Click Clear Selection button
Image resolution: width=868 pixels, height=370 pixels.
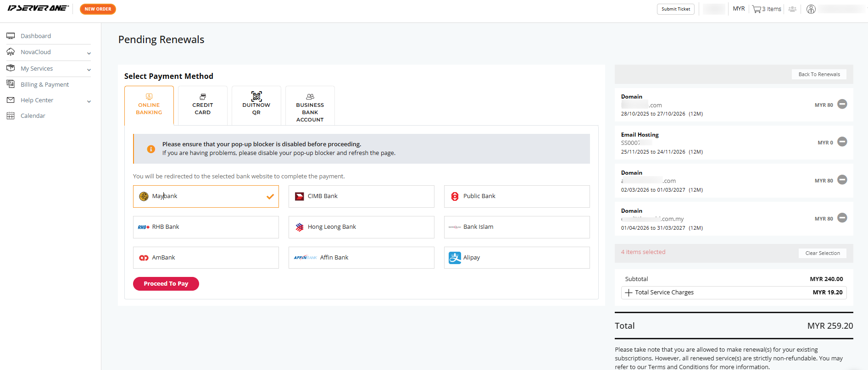(822, 253)
